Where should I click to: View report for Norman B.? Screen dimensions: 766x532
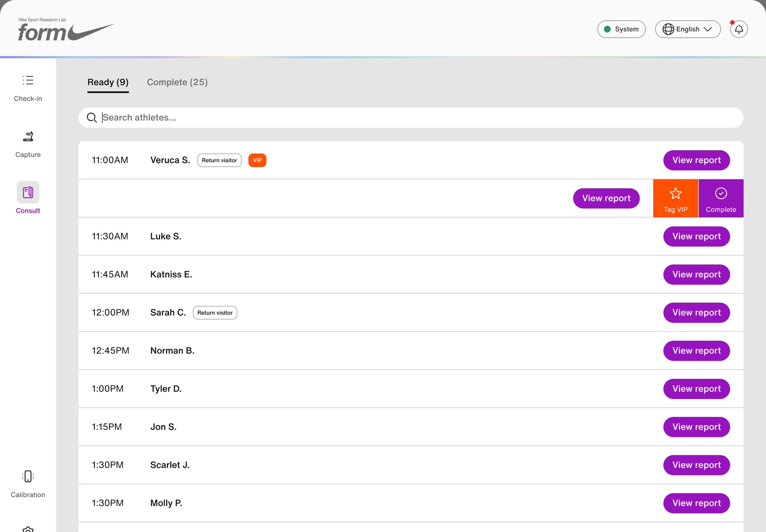click(x=696, y=351)
